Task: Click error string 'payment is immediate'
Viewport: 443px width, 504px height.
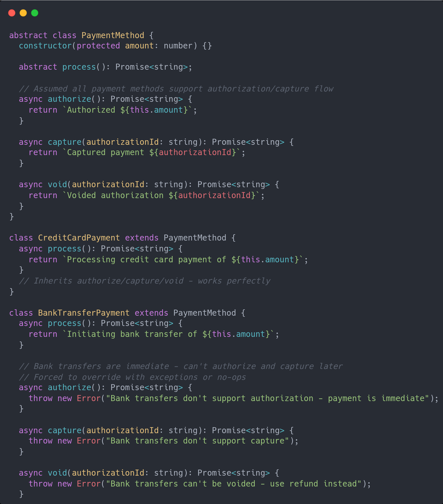Action: pyautogui.click(x=268, y=398)
